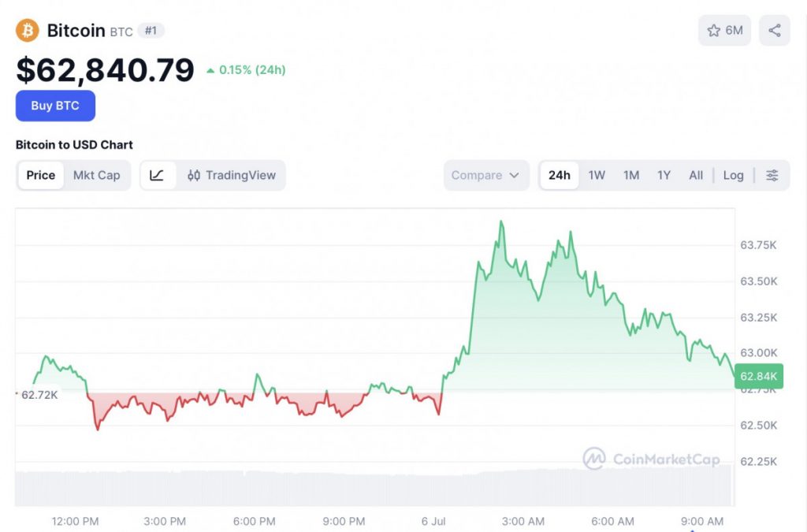Click the 6:00 AM time axis label
The height and width of the screenshot is (532, 807).
point(612,521)
